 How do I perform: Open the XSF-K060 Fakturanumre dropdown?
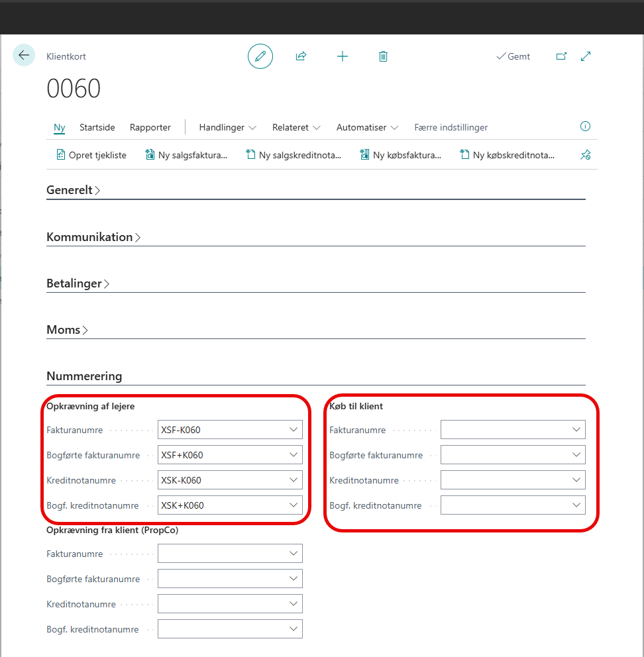294,430
